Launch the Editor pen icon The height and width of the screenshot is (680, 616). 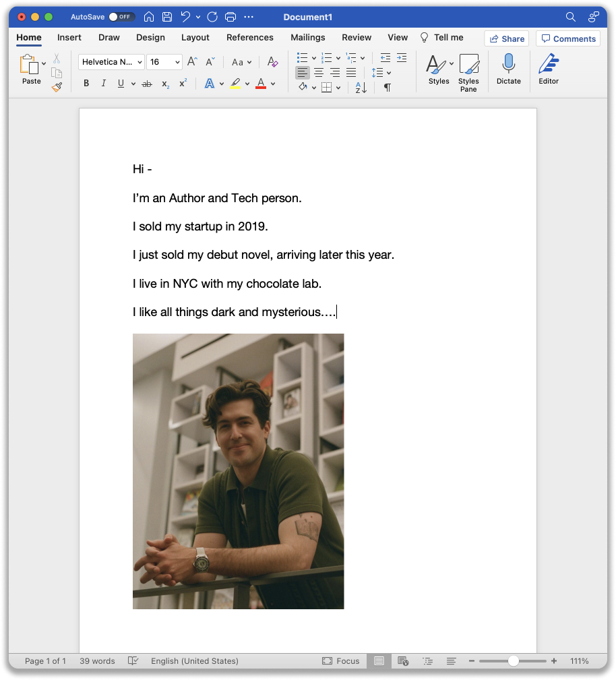[x=548, y=69]
